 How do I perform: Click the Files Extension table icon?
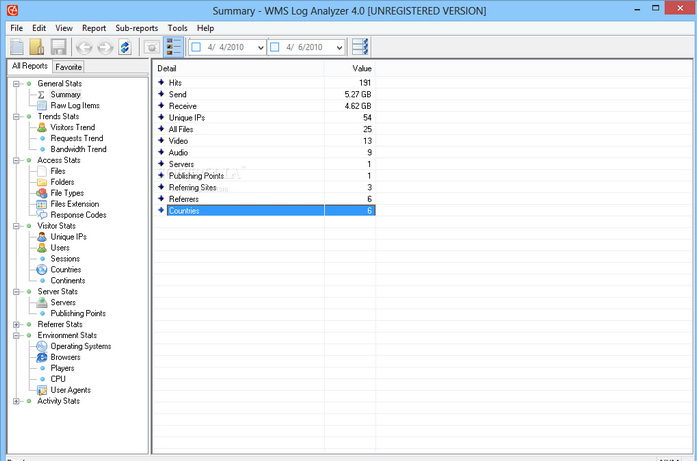[x=42, y=204]
